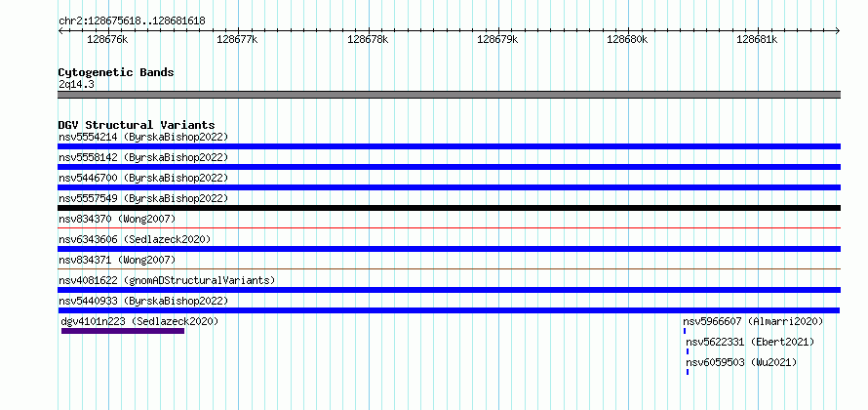Click the nsv6059503 (Wu2021) label

point(741,362)
